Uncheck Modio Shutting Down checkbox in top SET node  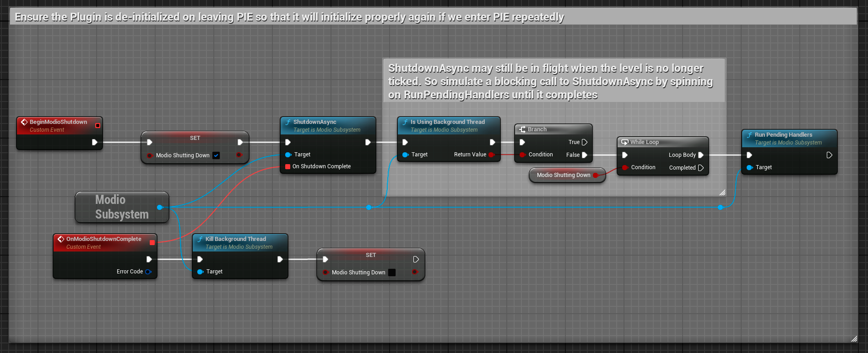coord(216,155)
